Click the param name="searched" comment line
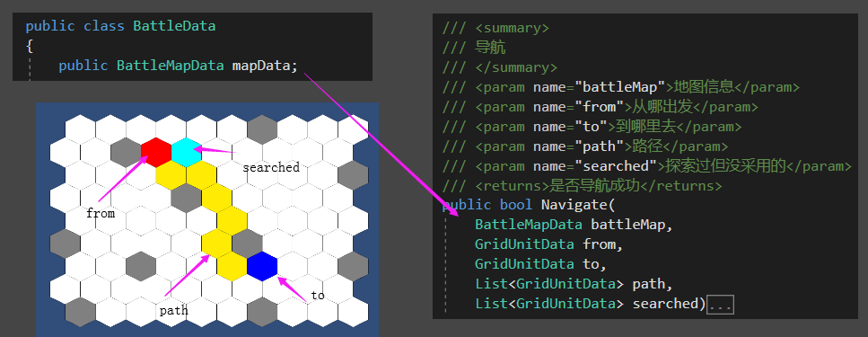 [x=646, y=165]
